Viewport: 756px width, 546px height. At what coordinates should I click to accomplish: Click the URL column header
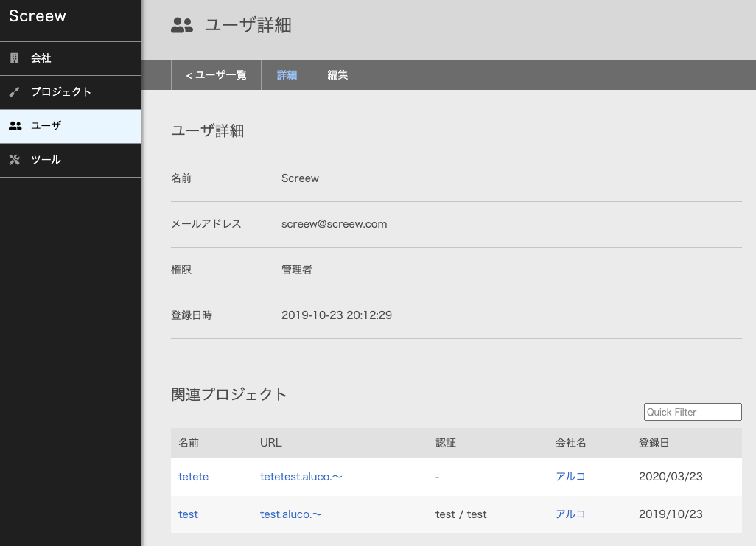271,443
